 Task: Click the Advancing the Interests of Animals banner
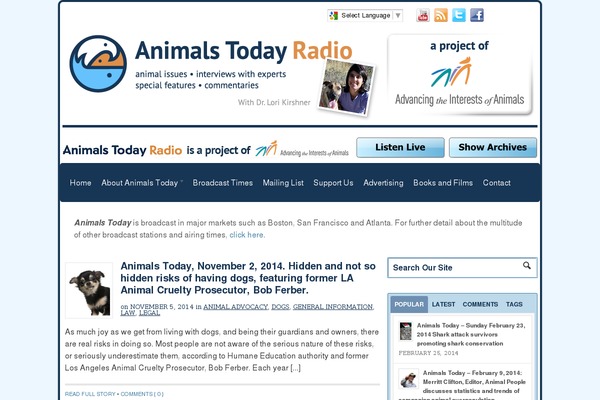(460, 75)
